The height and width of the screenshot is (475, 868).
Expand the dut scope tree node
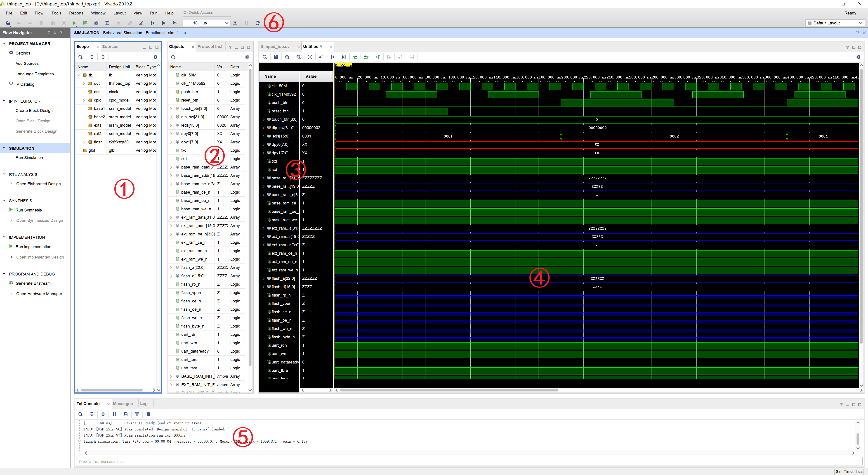point(84,83)
